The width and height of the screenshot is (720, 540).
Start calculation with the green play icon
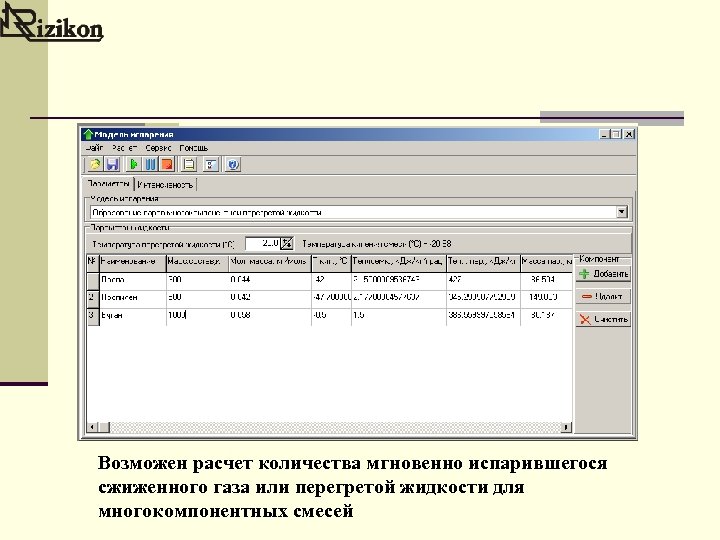pos(133,164)
